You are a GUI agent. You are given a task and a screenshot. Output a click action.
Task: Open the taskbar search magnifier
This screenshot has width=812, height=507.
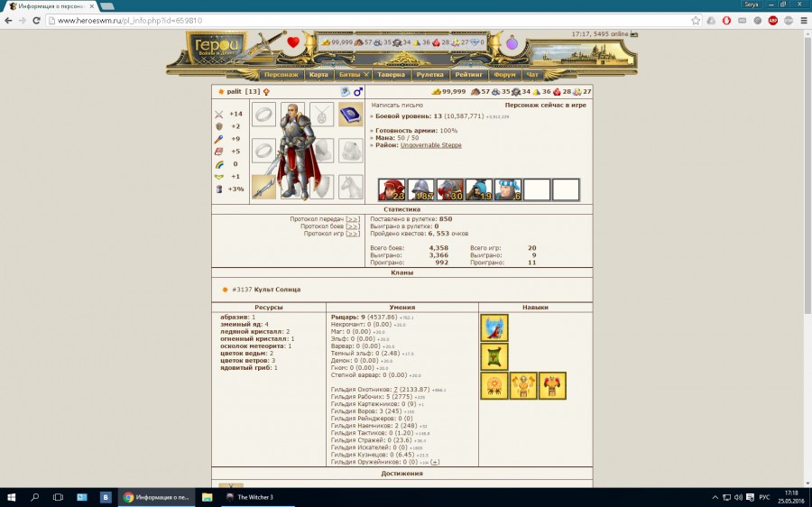34,497
